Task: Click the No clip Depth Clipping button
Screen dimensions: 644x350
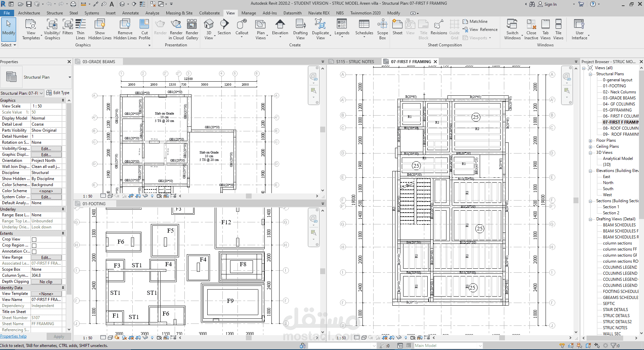Action: tap(46, 282)
